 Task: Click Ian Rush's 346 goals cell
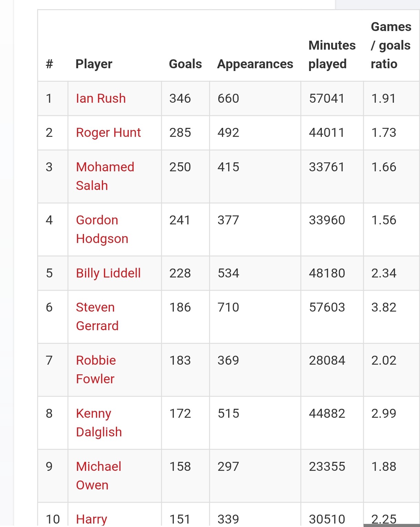pyautogui.click(x=180, y=99)
